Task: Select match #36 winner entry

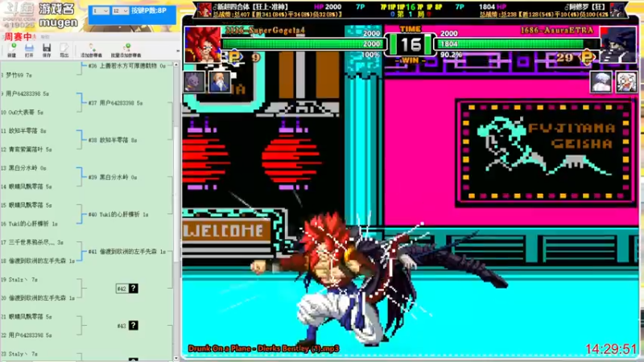Action: 127,66
